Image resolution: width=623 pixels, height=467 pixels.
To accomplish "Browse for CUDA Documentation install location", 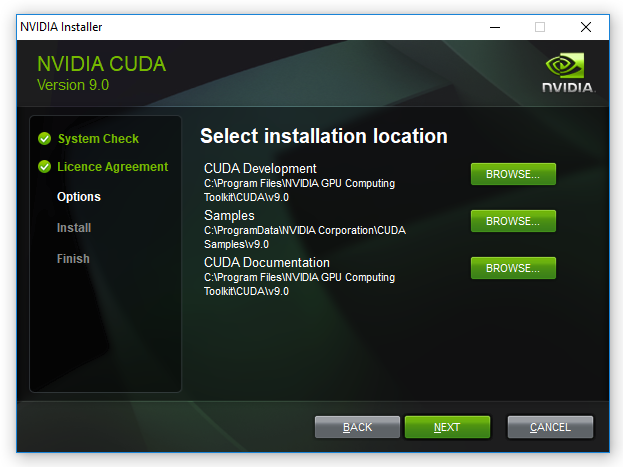I will [513, 268].
